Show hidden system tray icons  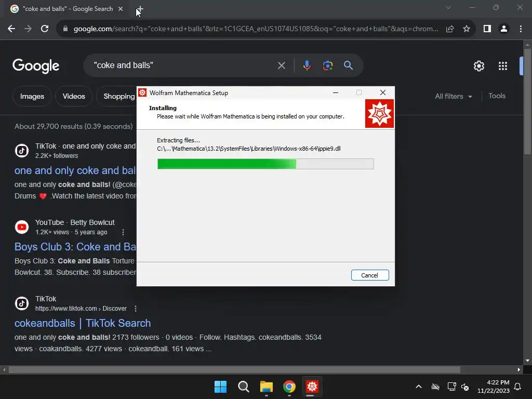tap(419, 387)
